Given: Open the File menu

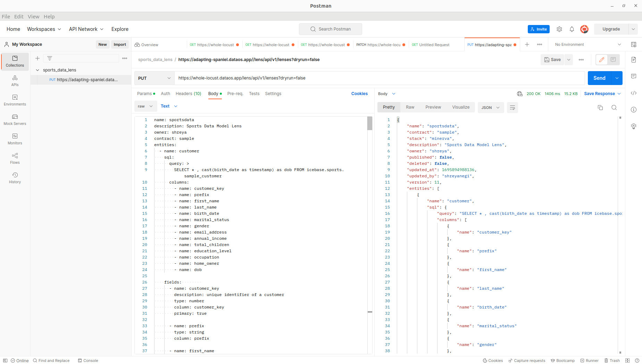Looking at the screenshot, I should (6, 17).
